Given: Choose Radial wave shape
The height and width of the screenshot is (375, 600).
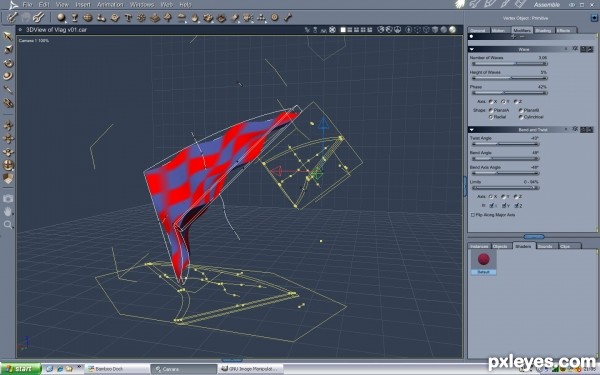Looking at the screenshot, I should point(491,117).
